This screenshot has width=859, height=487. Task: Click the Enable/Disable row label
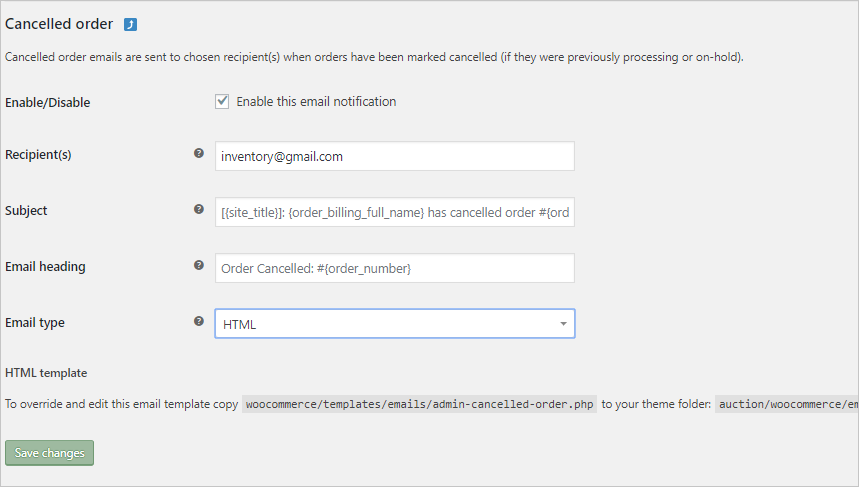tap(48, 102)
